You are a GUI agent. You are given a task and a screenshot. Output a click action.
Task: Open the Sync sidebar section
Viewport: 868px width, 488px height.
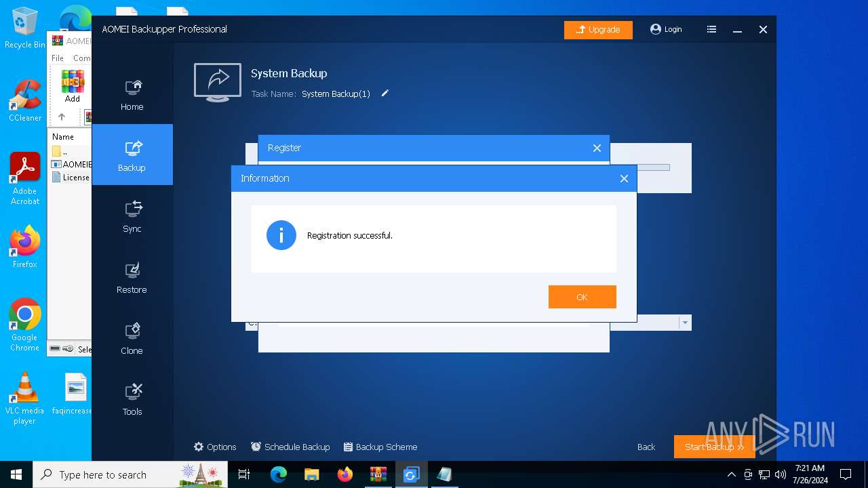[x=132, y=217]
